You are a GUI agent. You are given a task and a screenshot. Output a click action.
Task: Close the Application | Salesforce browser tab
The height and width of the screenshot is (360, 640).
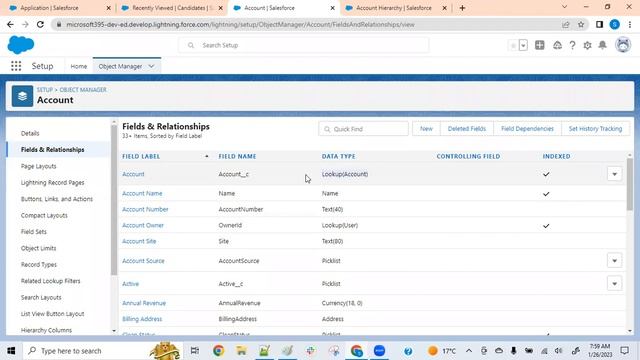click(108, 8)
